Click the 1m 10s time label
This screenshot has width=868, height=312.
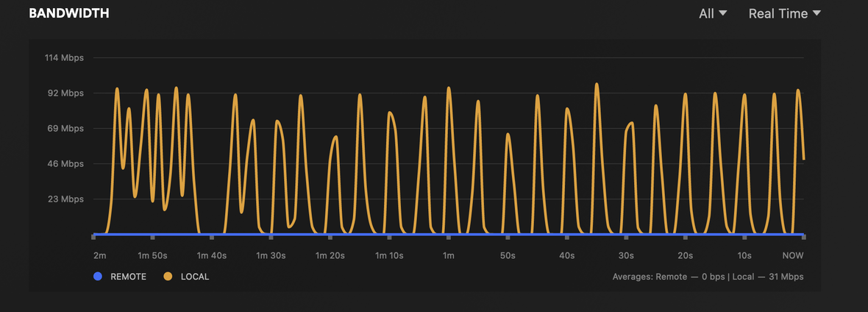[x=389, y=255]
